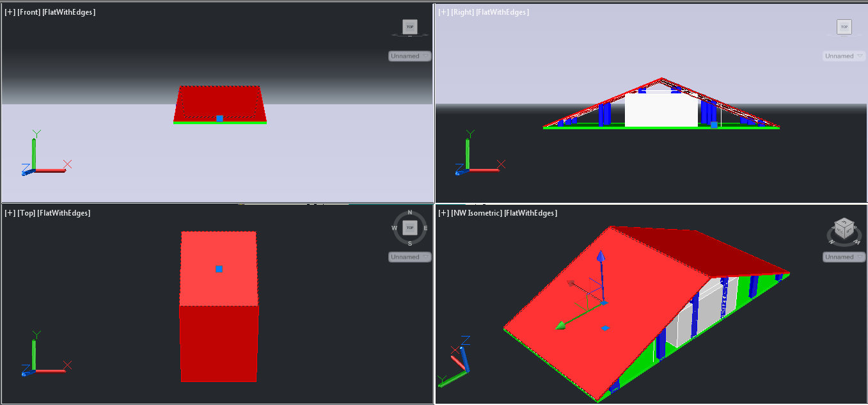
Task: Open the [FlatWithEdges] visual style menu in the Right viewport
Action: pos(505,12)
